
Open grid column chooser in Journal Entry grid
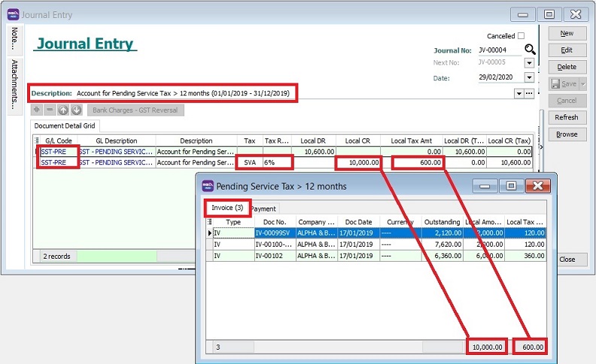[38, 141]
